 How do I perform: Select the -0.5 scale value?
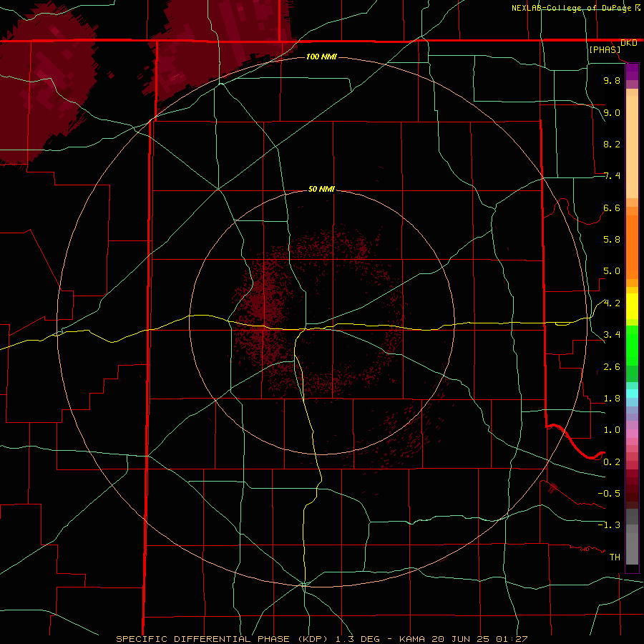coord(609,494)
